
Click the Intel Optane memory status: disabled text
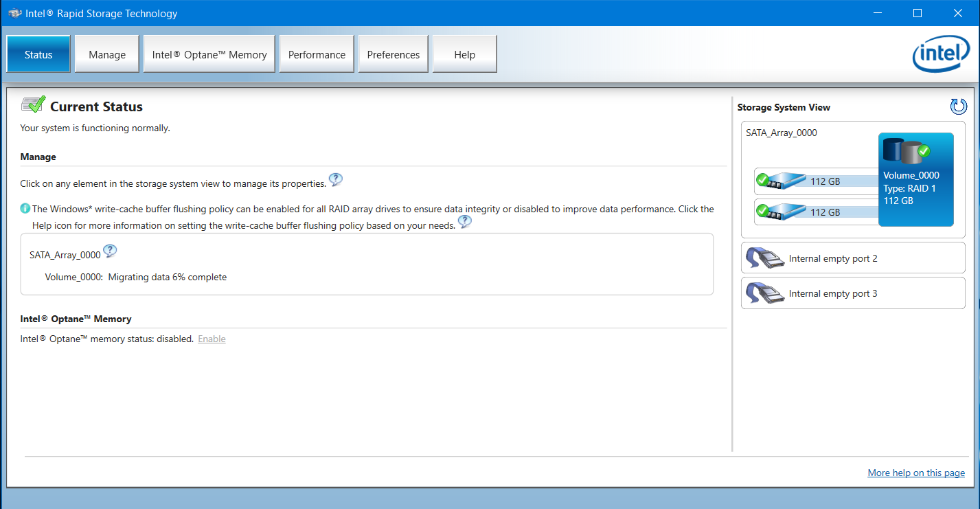(x=107, y=339)
